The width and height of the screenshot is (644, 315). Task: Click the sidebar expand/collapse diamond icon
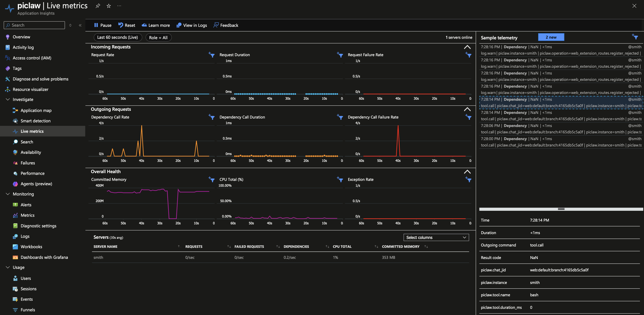pyautogui.click(x=70, y=25)
